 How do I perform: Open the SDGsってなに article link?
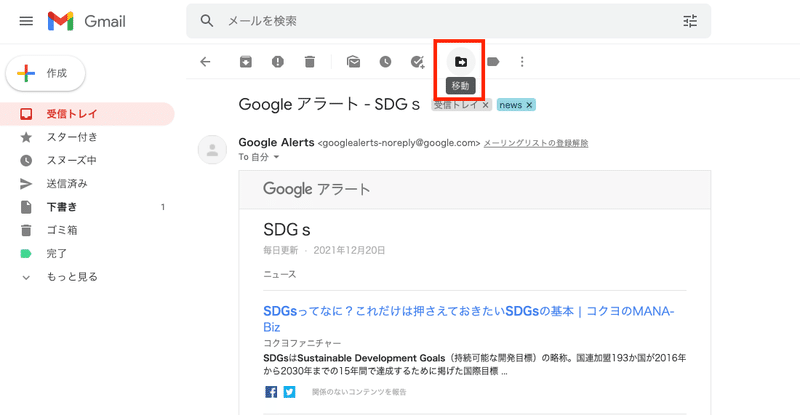click(x=468, y=319)
